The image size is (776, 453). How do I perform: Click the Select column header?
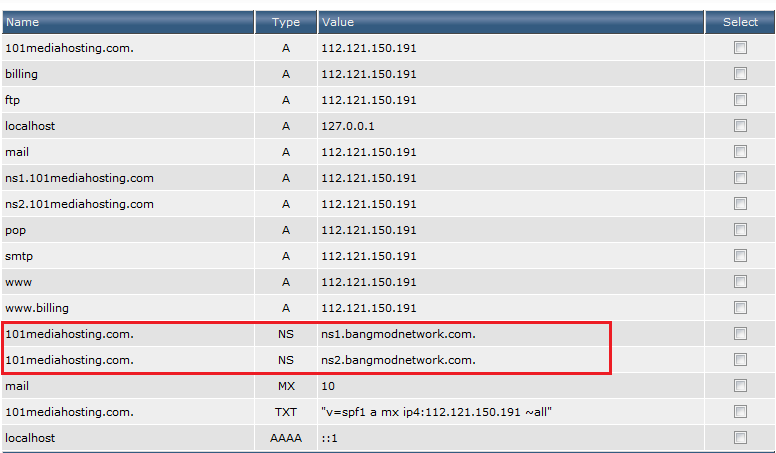(x=740, y=22)
